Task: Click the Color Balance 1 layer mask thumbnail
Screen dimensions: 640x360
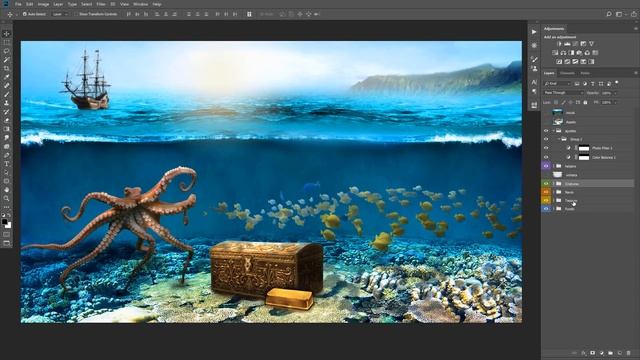Action: coord(584,157)
